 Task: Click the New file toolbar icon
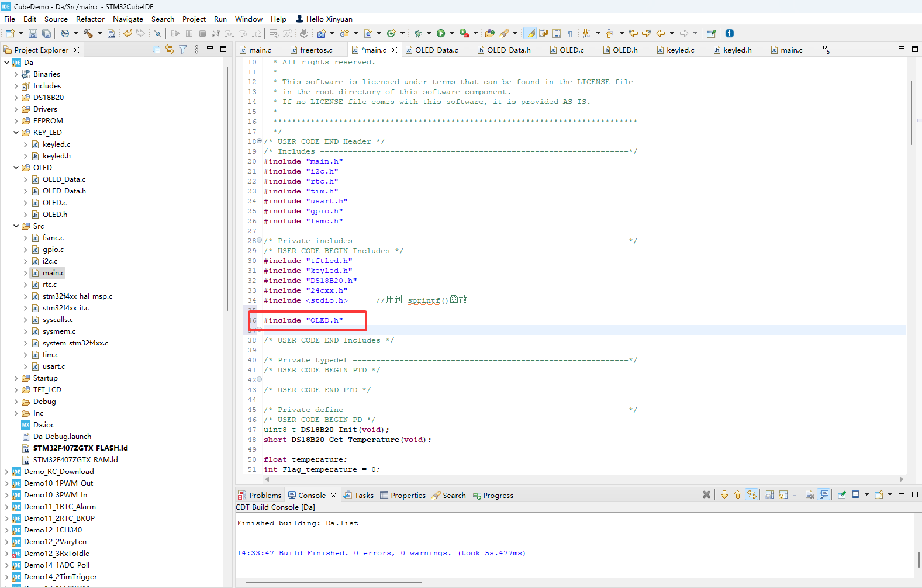click(10, 33)
